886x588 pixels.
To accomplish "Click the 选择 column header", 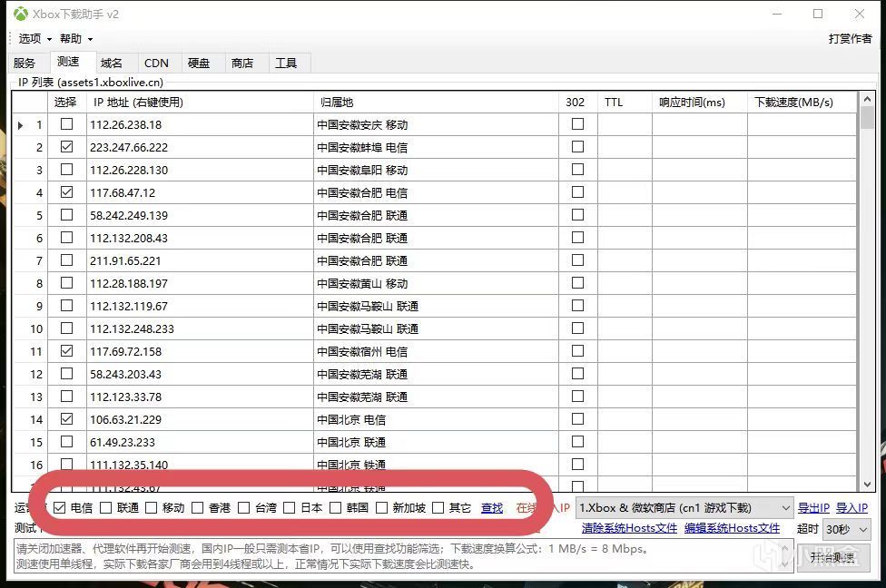I will pyautogui.click(x=66, y=103).
